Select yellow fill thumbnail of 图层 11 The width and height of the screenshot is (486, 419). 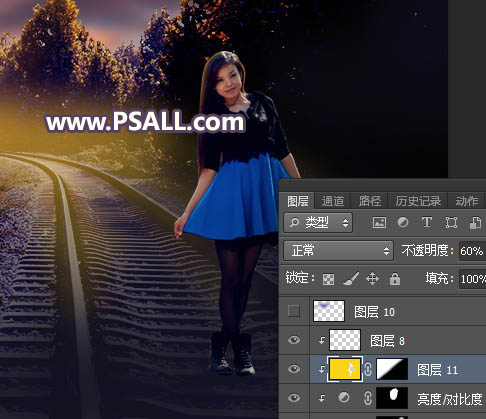click(345, 369)
